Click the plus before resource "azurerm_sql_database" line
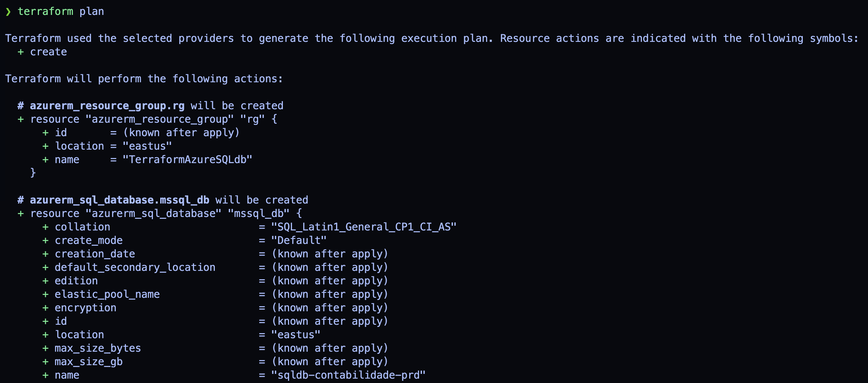 click(21, 214)
